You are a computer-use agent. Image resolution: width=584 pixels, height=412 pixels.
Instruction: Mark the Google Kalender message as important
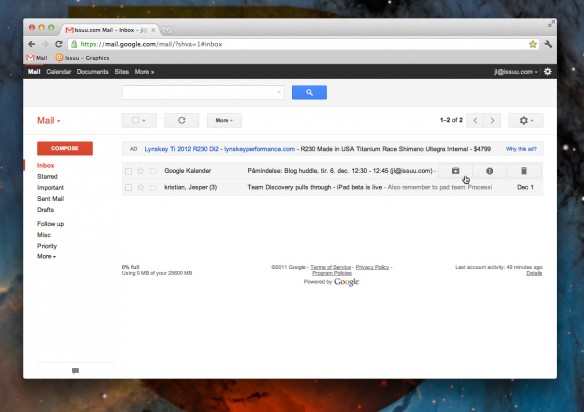pyautogui.click(x=153, y=171)
